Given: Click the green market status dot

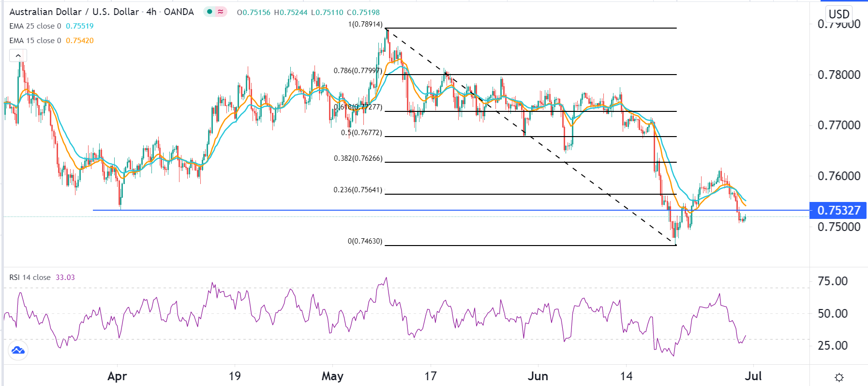Looking at the screenshot, I should [x=210, y=12].
